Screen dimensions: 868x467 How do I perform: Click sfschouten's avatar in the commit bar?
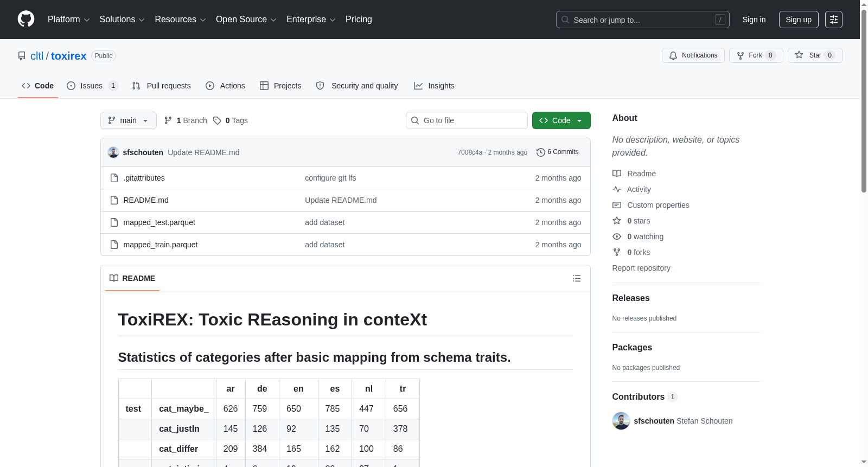(113, 152)
